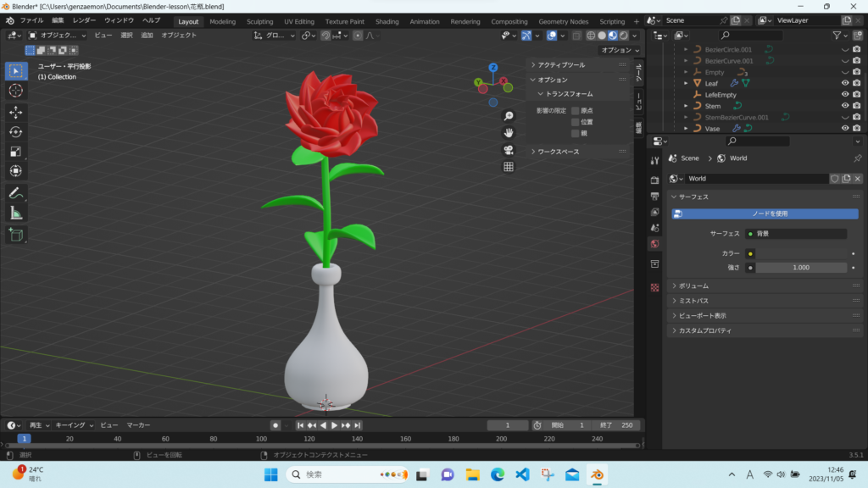Switch to wireframe viewport shading

[591, 36]
